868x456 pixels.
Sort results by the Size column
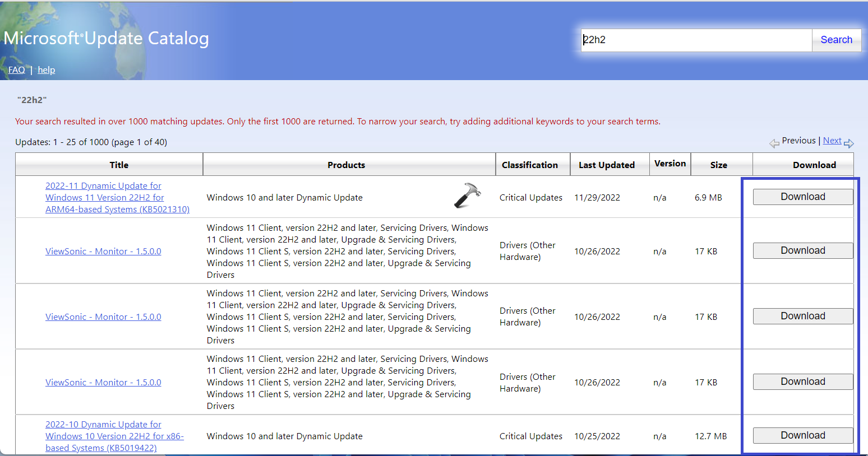[718, 165]
